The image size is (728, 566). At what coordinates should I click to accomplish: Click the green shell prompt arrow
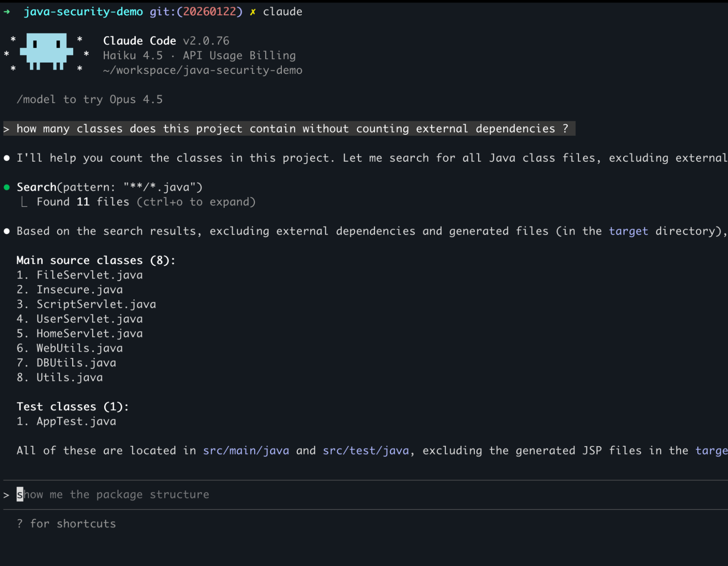click(7, 12)
